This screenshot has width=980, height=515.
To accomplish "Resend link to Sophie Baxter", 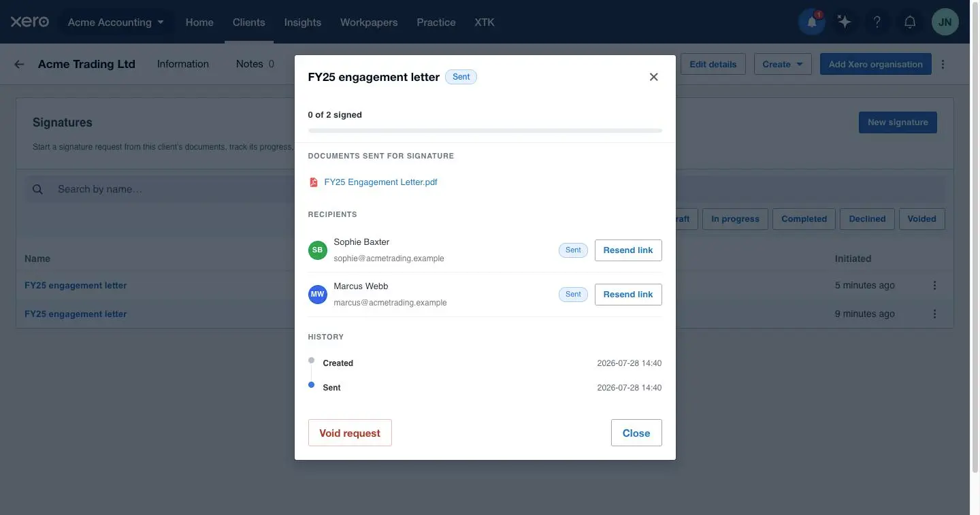I will click(628, 250).
